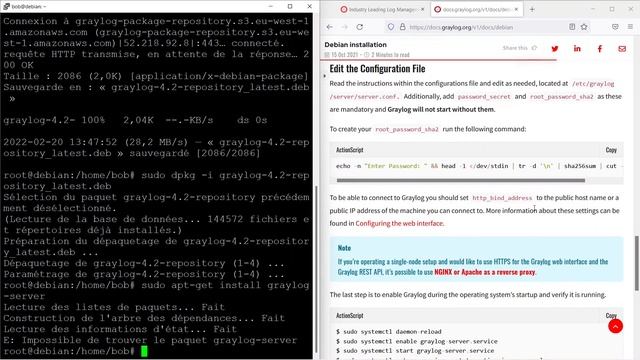
Task: Click the red scroll-to-top button
Action: (x=616, y=326)
